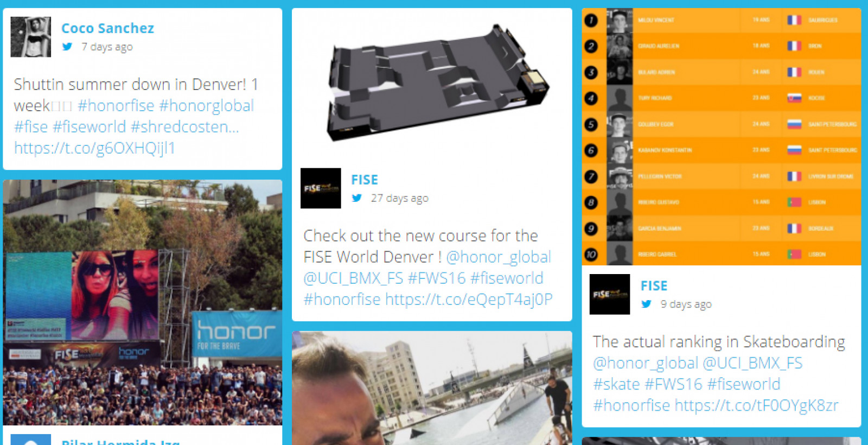
Task: Open the orange skateboarding ranking table image
Action: pos(721,137)
